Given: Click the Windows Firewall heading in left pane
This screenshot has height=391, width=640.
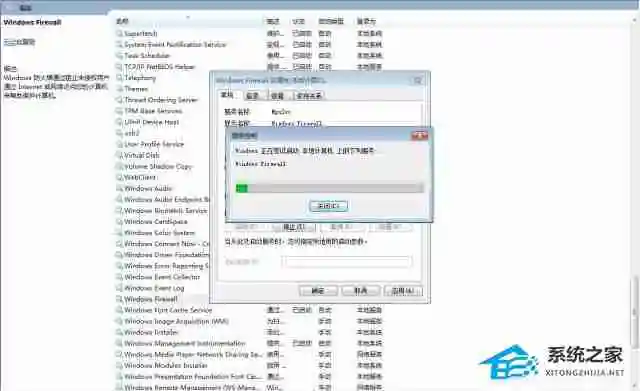Looking at the screenshot, I should click(x=32, y=22).
